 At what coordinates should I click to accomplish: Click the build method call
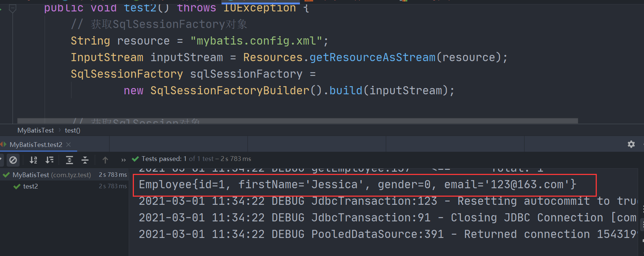pyautogui.click(x=346, y=91)
